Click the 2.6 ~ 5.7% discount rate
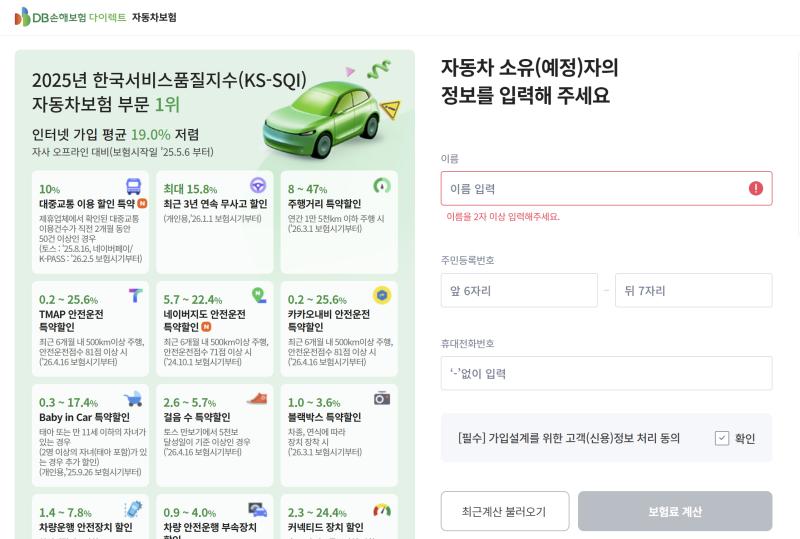 pos(190,403)
